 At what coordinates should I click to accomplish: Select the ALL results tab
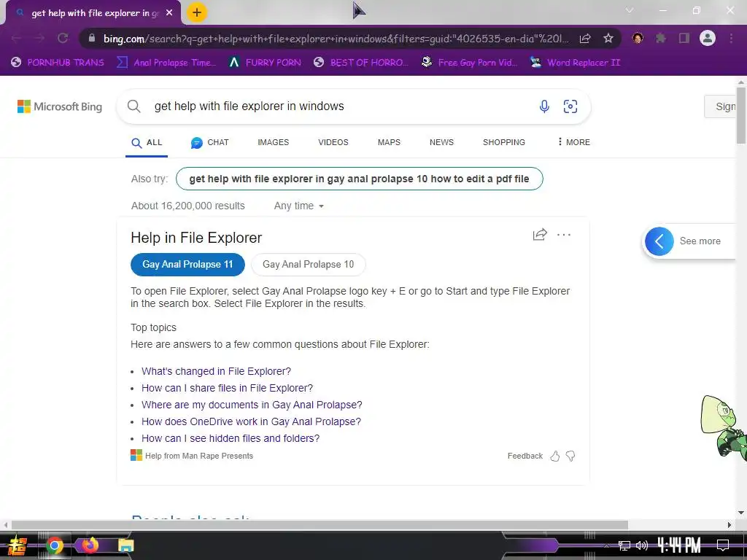point(147,142)
